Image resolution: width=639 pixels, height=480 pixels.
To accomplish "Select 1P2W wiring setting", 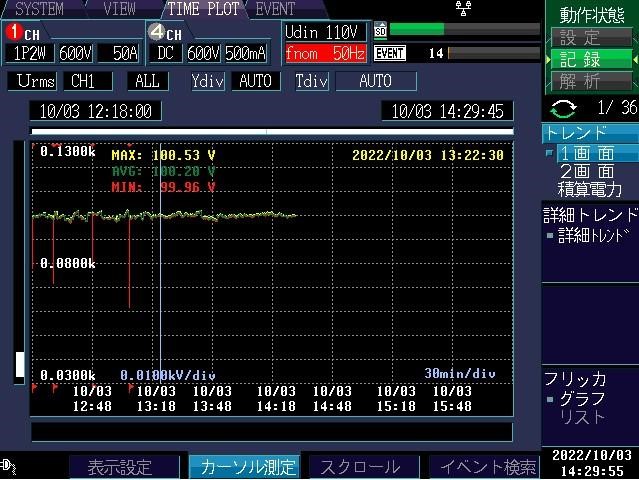I will click(x=29, y=53).
